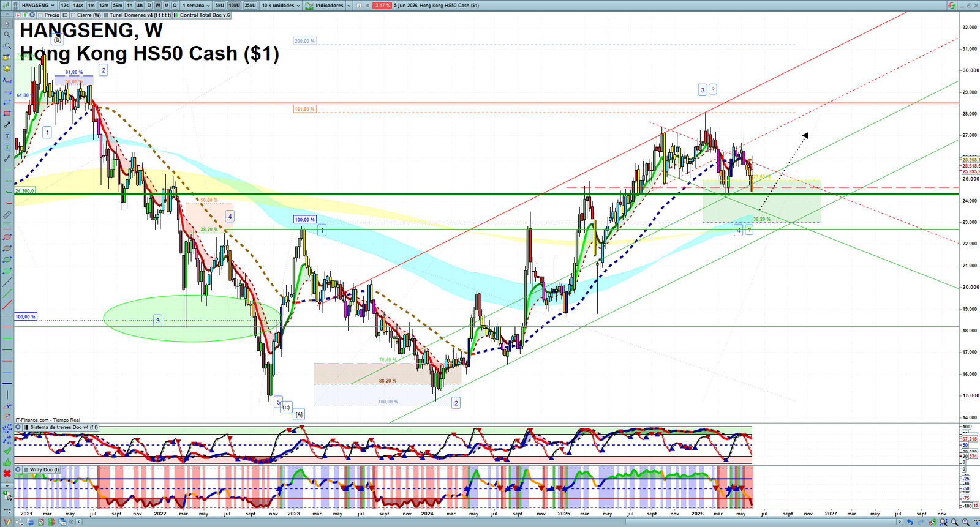Select the 12s timeframe tab
The width and height of the screenshot is (980, 527).
[x=64, y=5]
